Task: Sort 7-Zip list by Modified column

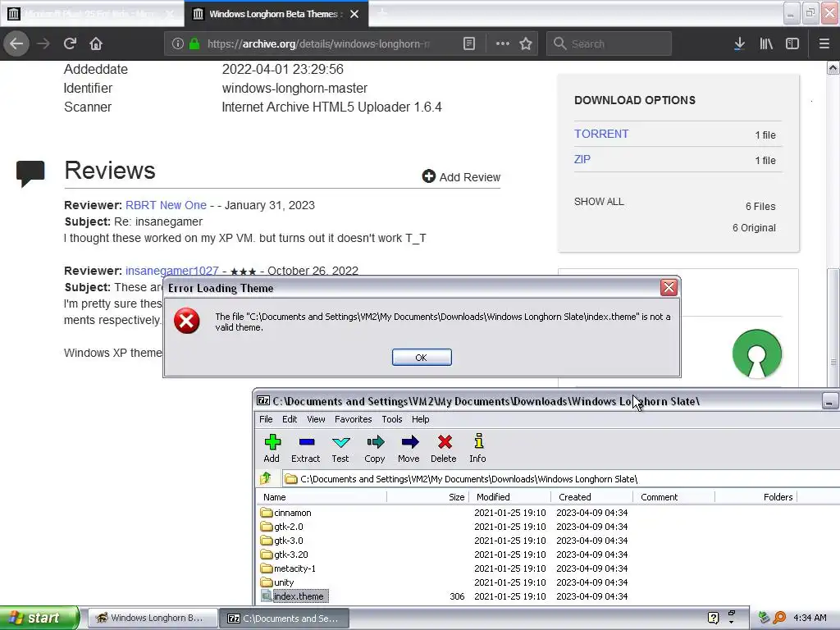Action: pos(510,497)
